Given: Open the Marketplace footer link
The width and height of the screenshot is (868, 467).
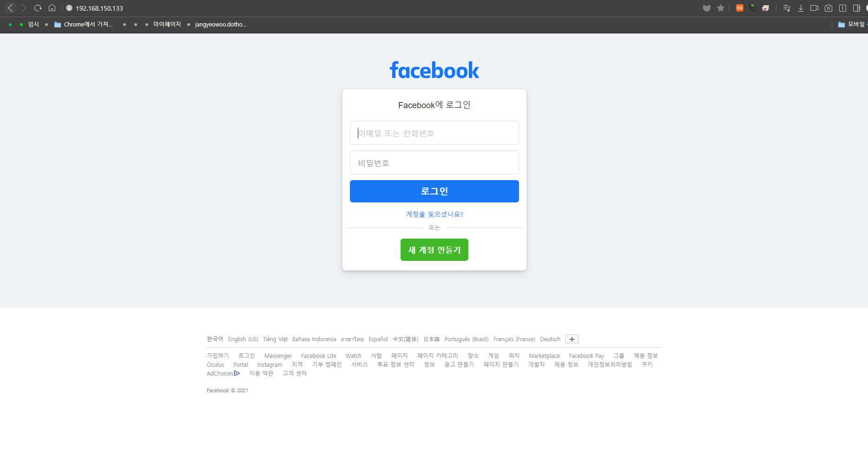Looking at the screenshot, I should pos(544,356).
